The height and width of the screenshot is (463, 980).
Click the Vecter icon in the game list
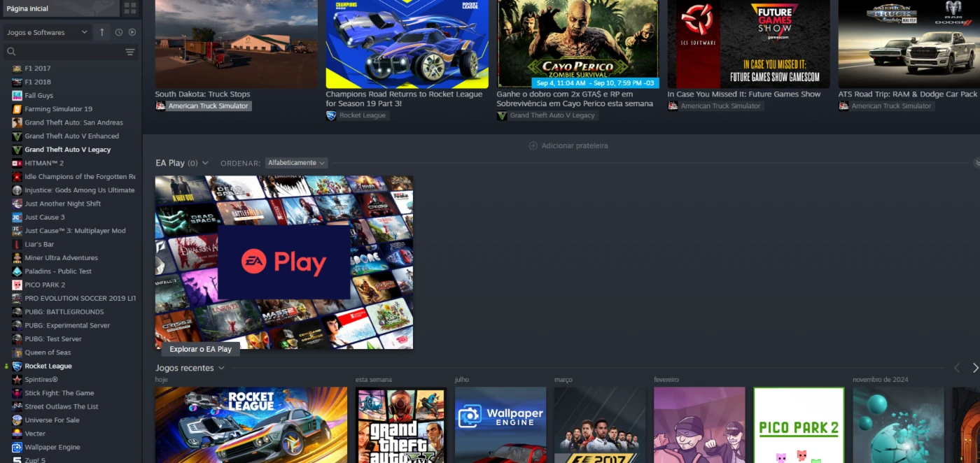click(x=17, y=434)
